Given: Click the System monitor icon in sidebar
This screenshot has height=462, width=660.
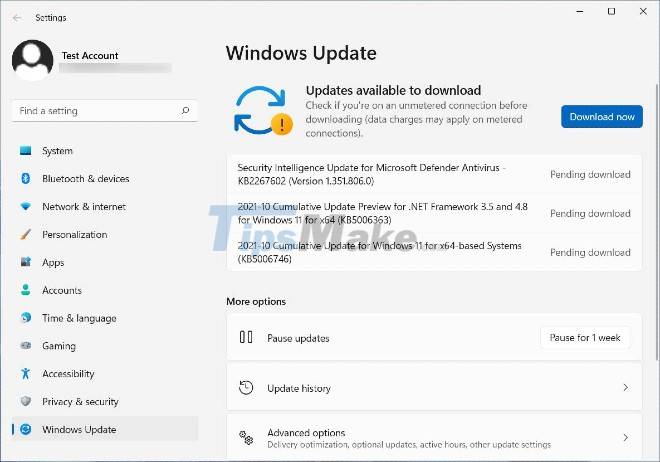Looking at the screenshot, I should (x=25, y=151).
